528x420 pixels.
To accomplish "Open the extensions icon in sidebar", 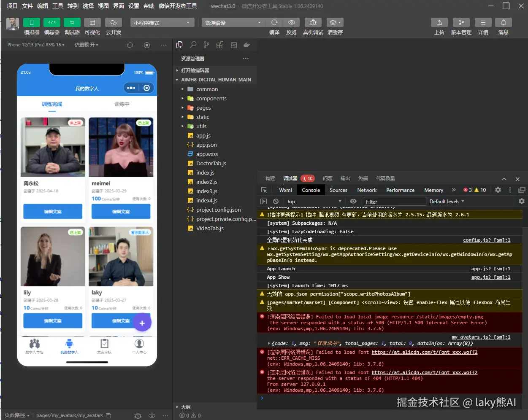I will click(x=220, y=45).
